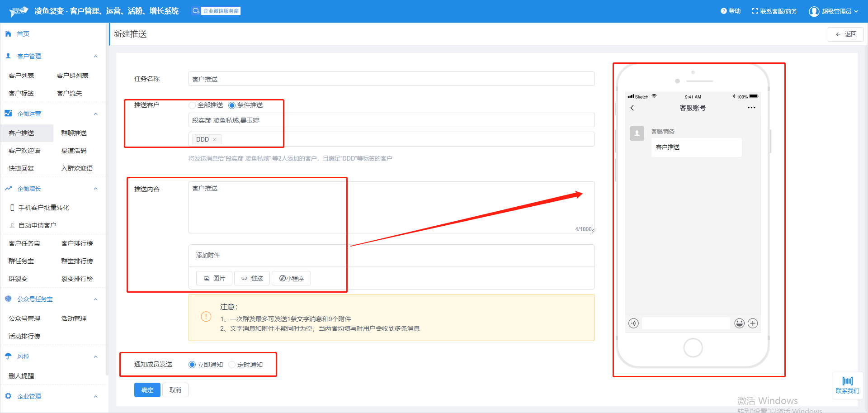The height and width of the screenshot is (413, 868).
Task: Remove the DDD tag with its x icon
Action: pos(215,139)
